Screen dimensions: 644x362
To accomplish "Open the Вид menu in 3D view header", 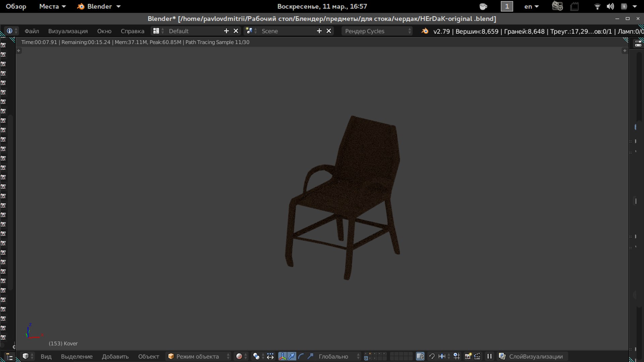I will (46, 356).
